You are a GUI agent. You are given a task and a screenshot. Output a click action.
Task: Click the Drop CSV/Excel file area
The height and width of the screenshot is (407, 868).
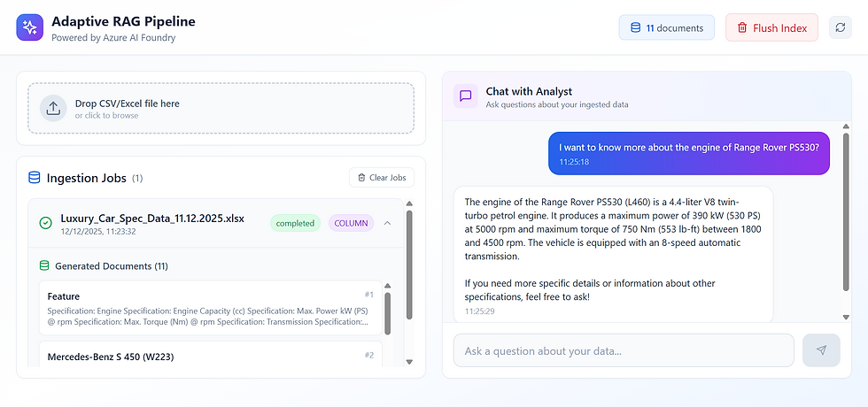pos(221,108)
